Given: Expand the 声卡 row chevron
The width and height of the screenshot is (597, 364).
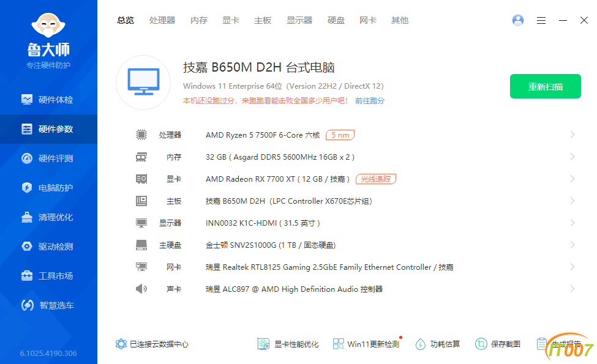Looking at the screenshot, I should coord(573,289).
